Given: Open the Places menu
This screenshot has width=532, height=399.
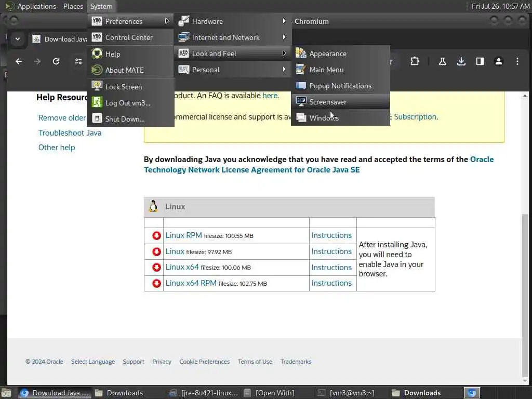Looking at the screenshot, I should 73,6.
